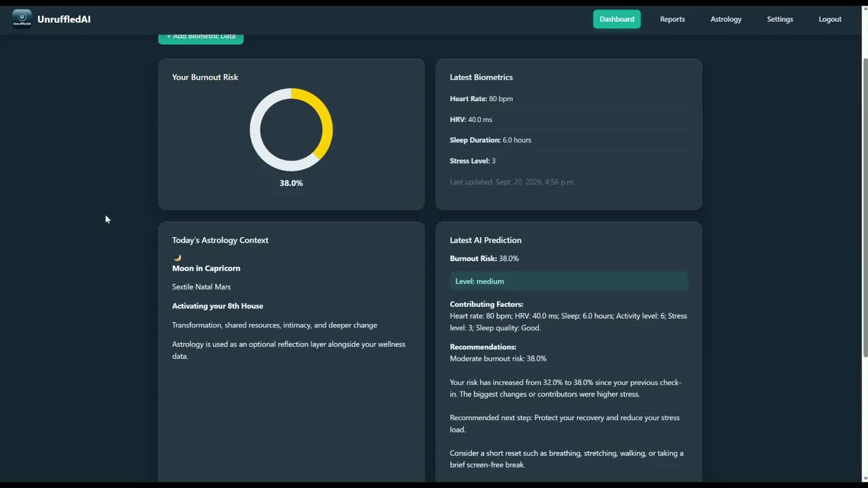
Task: Click the Transformation, shared resources description
Action: [x=275, y=325]
